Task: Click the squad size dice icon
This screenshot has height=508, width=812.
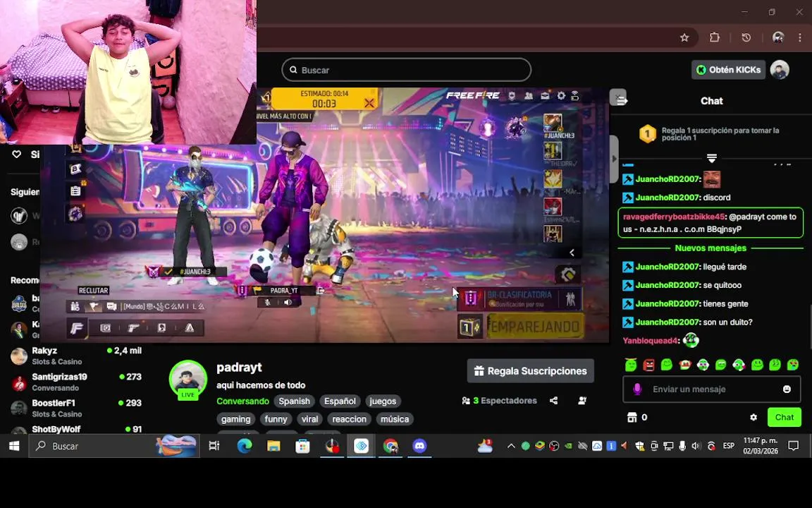Action: (470, 327)
